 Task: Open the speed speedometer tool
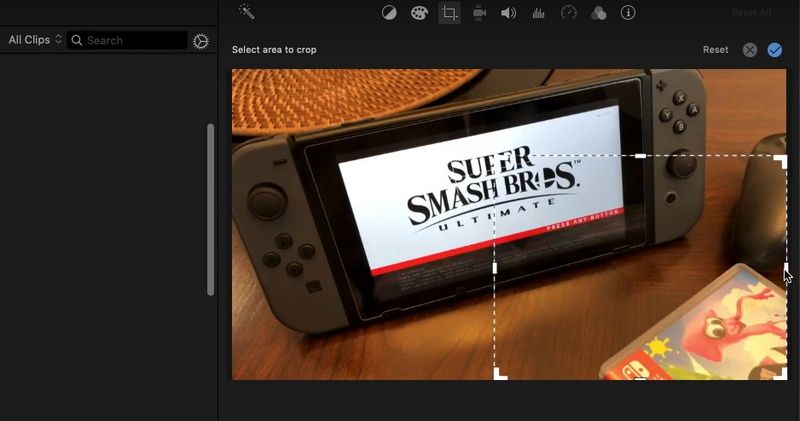click(568, 13)
